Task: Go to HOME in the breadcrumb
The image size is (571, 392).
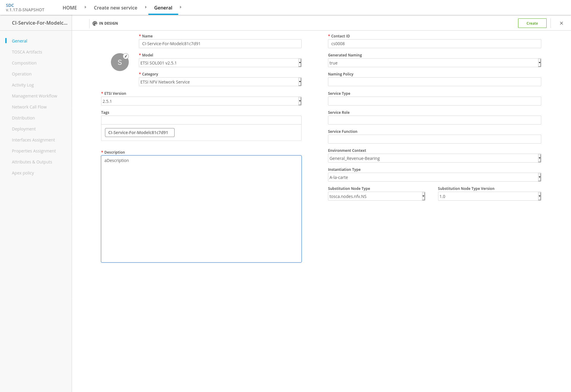Action: (x=70, y=8)
